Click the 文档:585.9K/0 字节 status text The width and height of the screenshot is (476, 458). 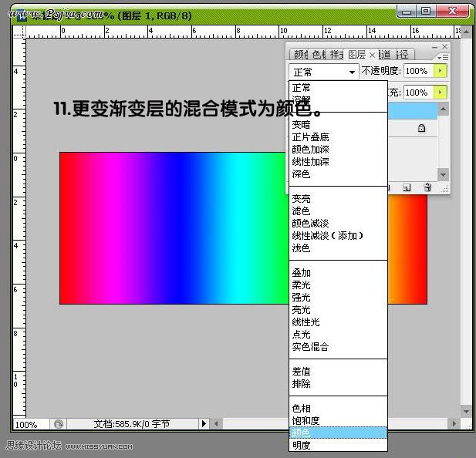(x=132, y=424)
